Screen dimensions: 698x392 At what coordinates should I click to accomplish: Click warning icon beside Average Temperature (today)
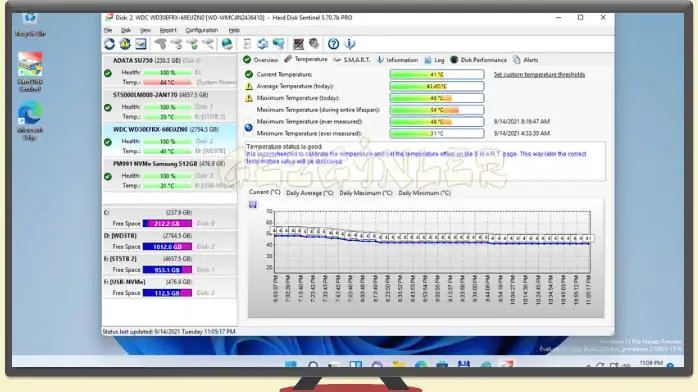pos(249,86)
